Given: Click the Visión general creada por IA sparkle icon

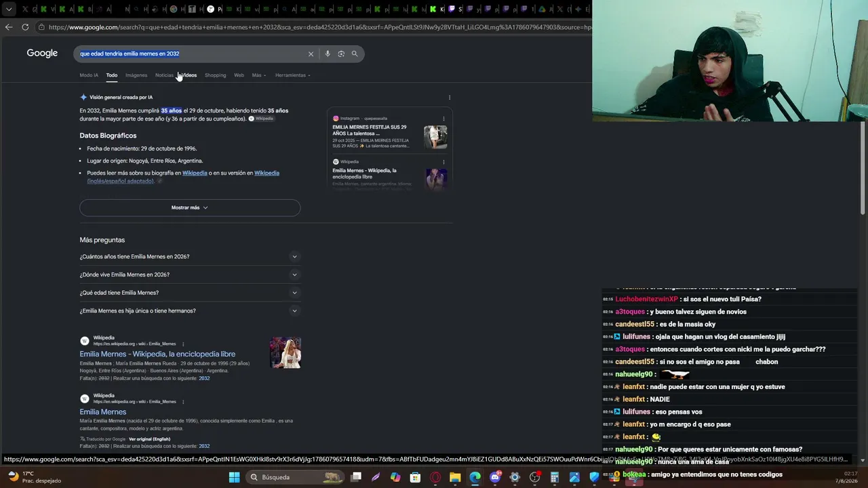Looking at the screenshot, I should (x=83, y=98).
